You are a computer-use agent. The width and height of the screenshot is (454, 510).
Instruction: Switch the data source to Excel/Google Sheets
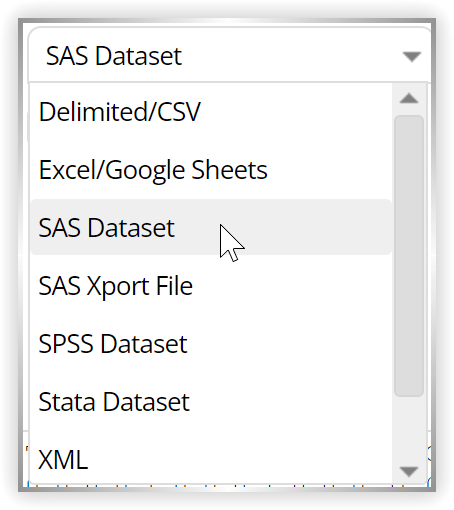[x=211, y=170]
